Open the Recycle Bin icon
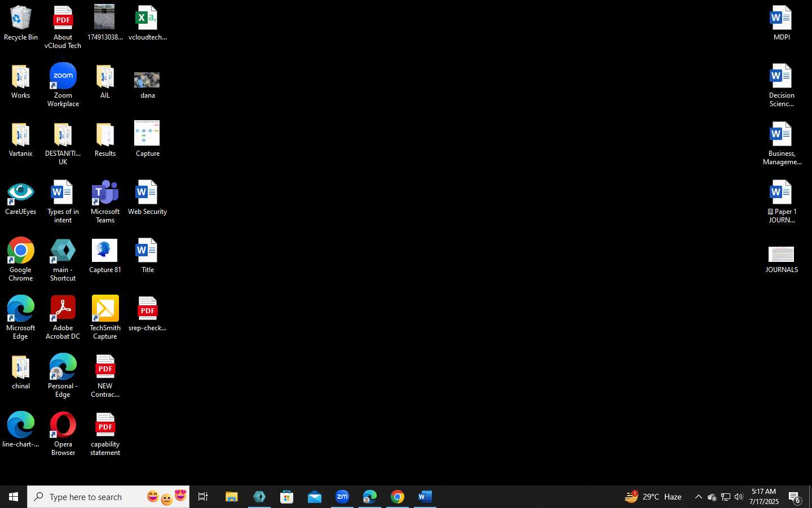The width and height of the screenshot is (812, 508). (21, 24)
